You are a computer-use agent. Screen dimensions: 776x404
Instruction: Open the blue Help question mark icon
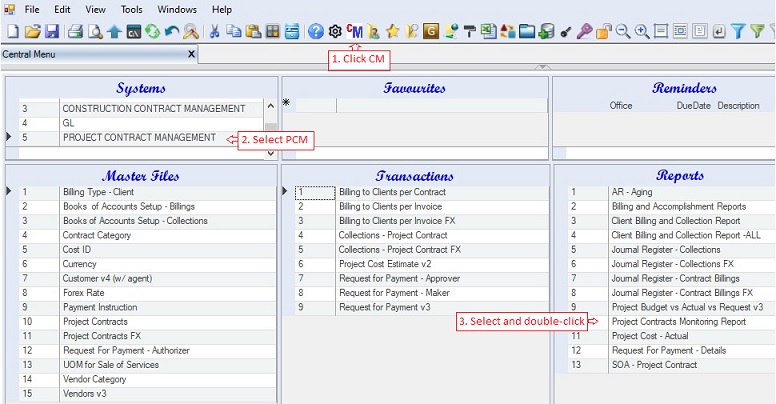point(316,32)
